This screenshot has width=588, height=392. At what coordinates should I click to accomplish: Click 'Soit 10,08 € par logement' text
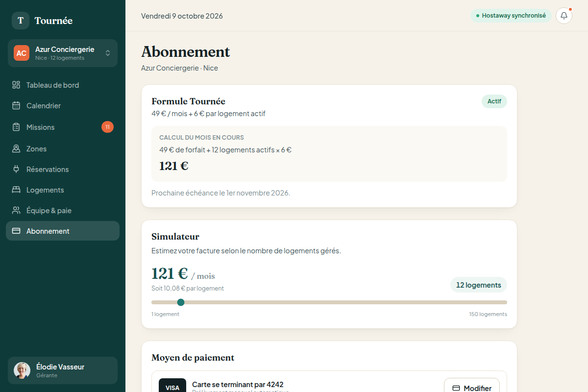tap(188, 289)
